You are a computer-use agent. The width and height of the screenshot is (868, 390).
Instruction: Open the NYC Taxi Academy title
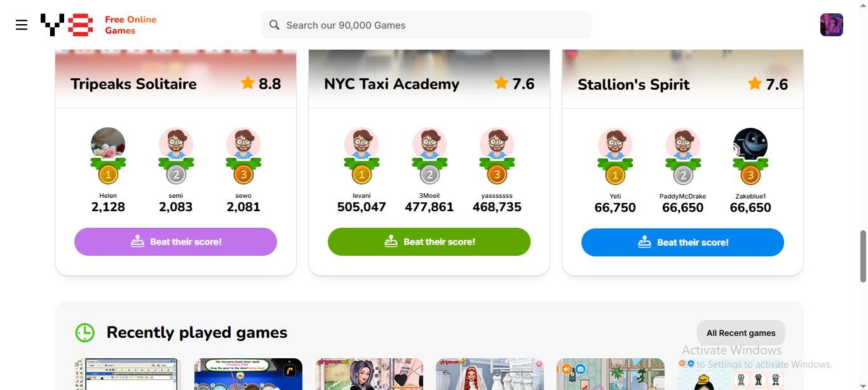(391, 84)
